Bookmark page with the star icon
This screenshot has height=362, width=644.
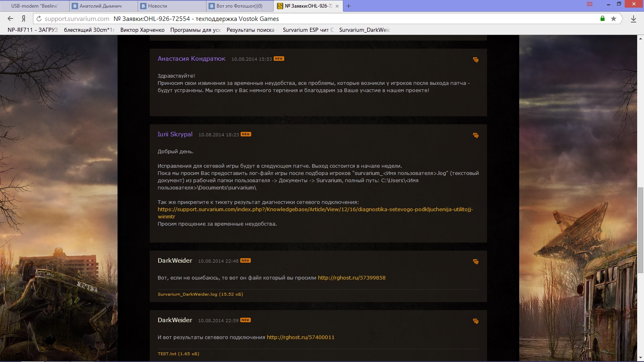[613, 19]
